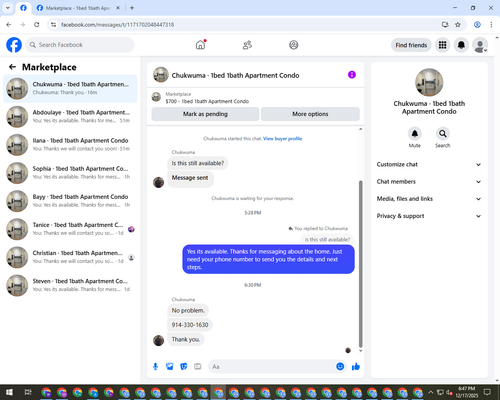Open Sophia's conversation in the list
Viewport: 500px width, 400px height.
coord(70,173)
